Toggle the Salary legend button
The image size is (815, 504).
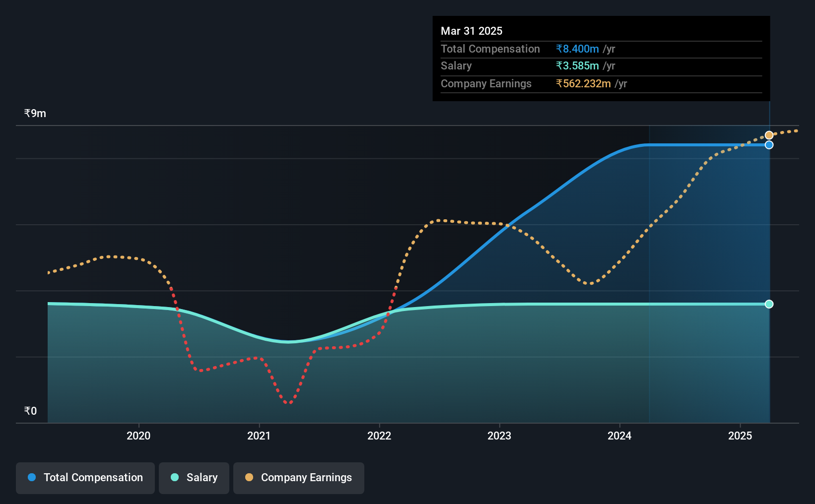pyautogui.click(x=194, y=478)
